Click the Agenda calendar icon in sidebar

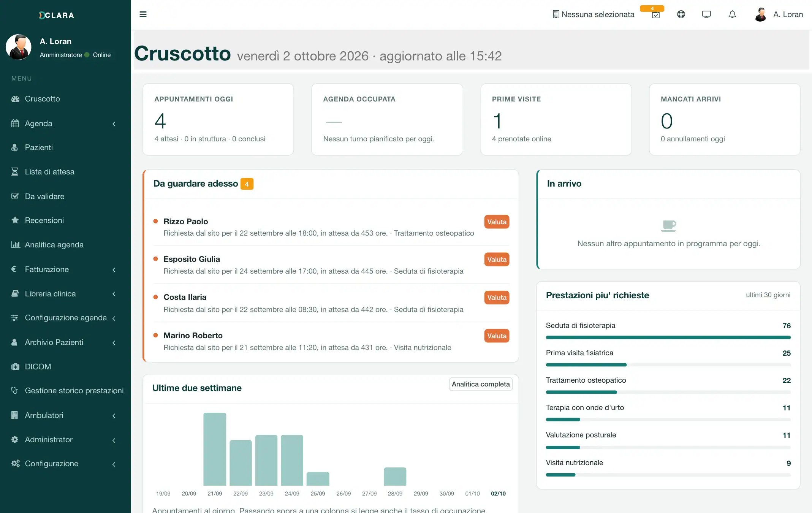coord(15,123)
